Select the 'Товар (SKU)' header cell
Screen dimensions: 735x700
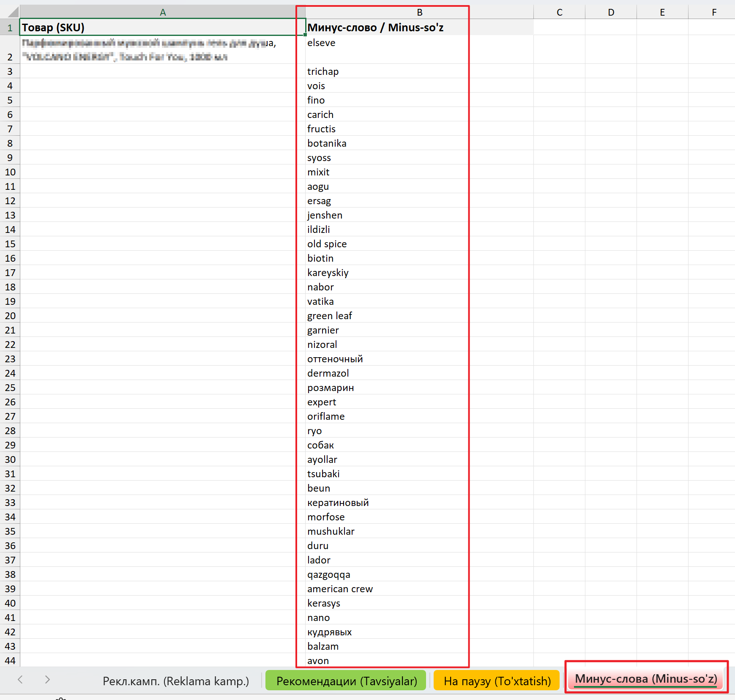click(163, 27)
